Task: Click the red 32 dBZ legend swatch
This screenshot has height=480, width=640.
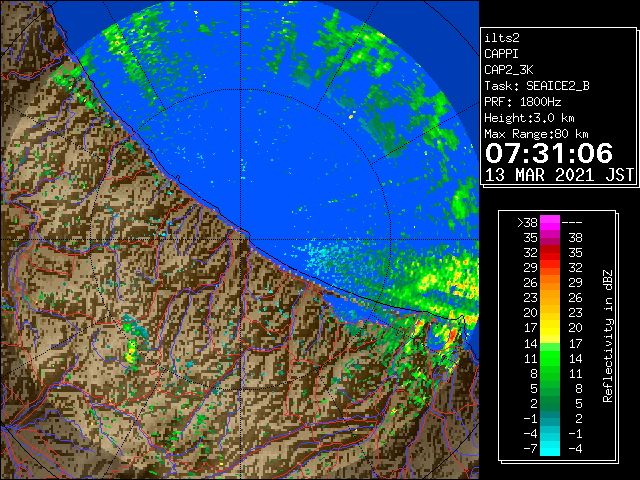Action: coord(550,253)
